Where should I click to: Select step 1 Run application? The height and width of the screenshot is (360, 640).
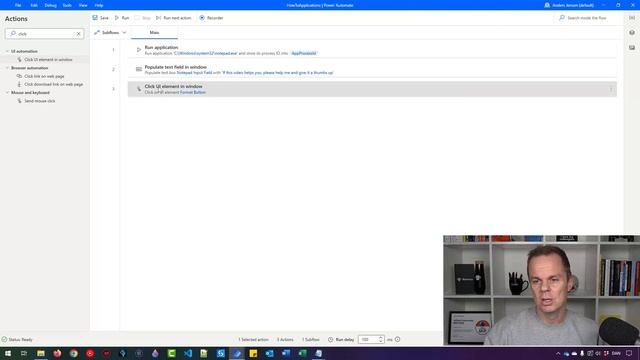tap(372, 50)
